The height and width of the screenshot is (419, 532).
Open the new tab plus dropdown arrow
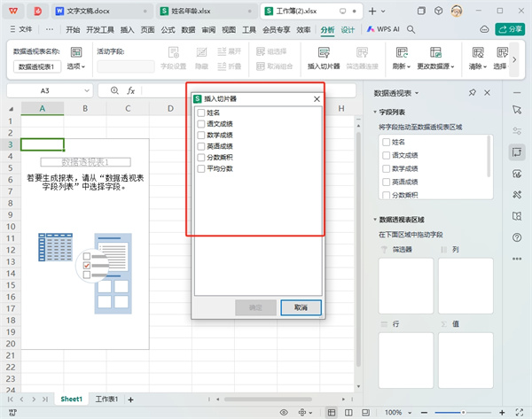383,12
